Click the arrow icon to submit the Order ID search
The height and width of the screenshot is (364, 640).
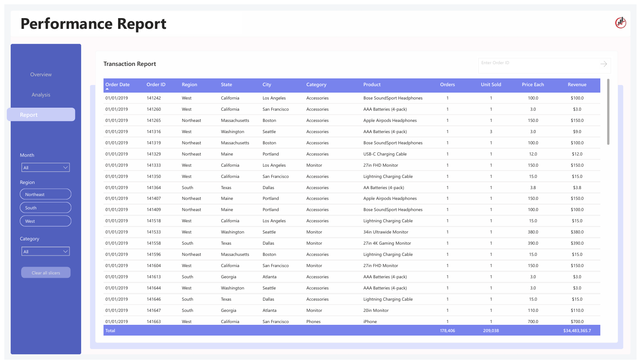coord(604,64)
